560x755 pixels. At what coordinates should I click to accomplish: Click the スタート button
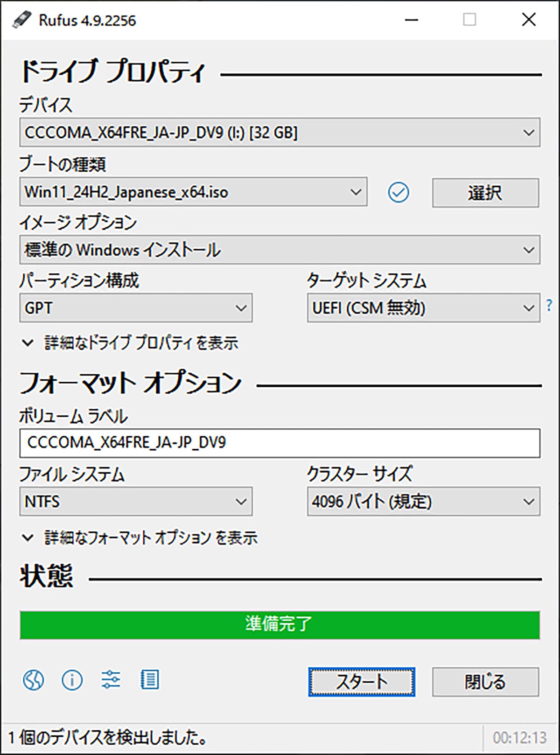coord(361,682)
